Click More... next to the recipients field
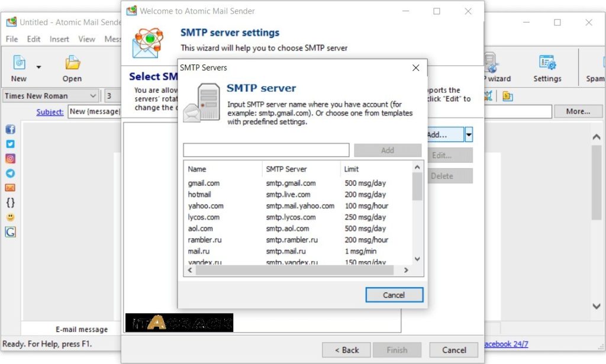 coord(578,111)
